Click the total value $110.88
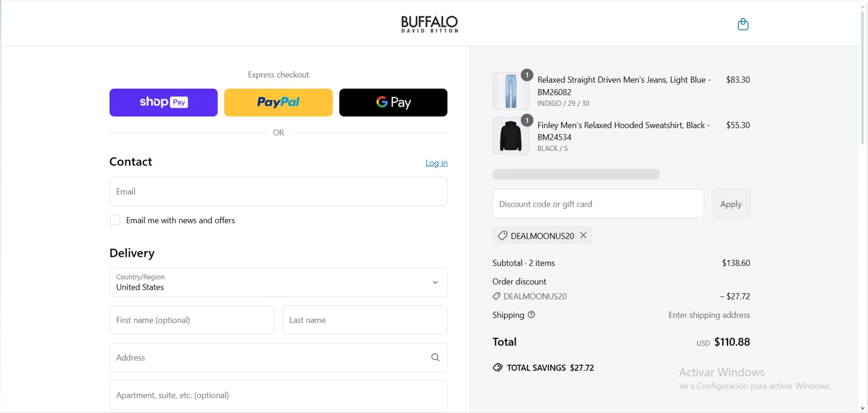This screenshot has height=413, width=868. coord(732,342)
